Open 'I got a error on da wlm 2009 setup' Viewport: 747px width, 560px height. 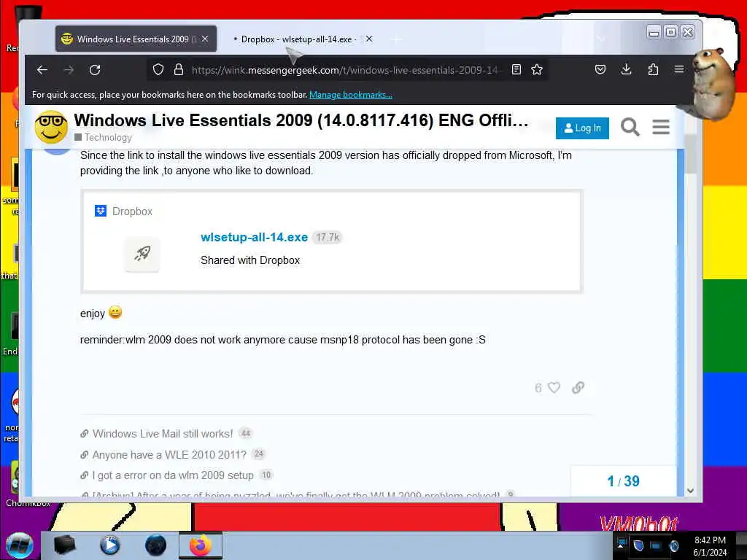[x=173, y=475]
